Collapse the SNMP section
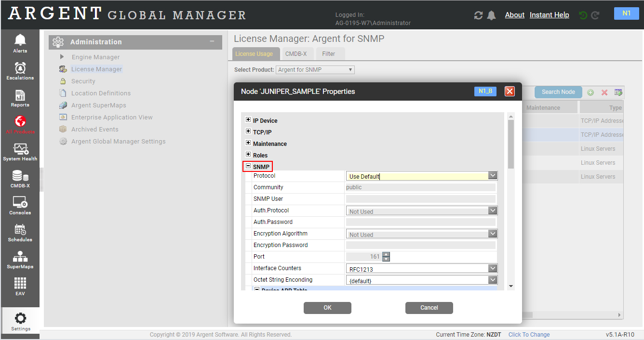The height and width of the screenshot is (340, 644). pos(248,166)
